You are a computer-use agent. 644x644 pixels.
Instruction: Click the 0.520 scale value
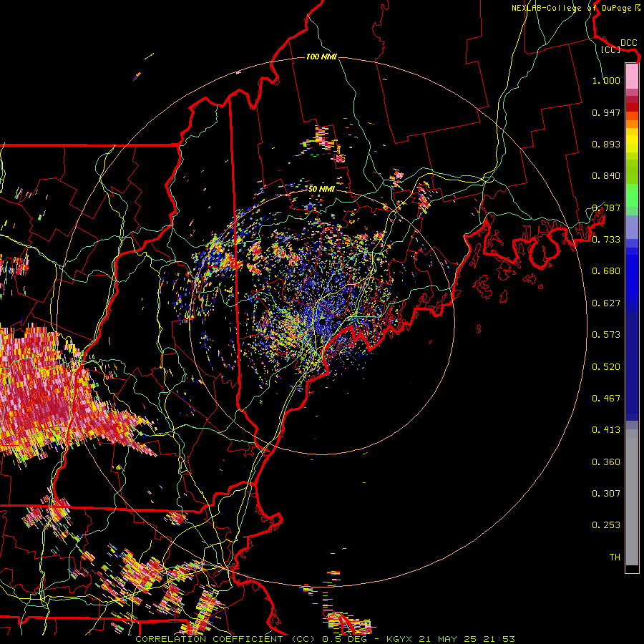606,367
